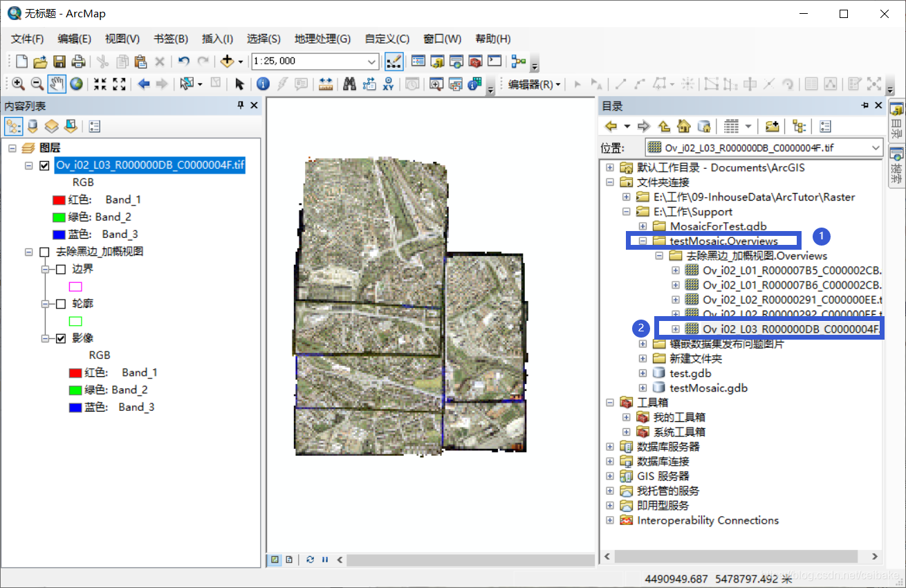Viewport: 906px width, 588px height.
Task: Select Ov_i02_L01_R000007B5 raster in Catalog
Action: coord(793,270)
